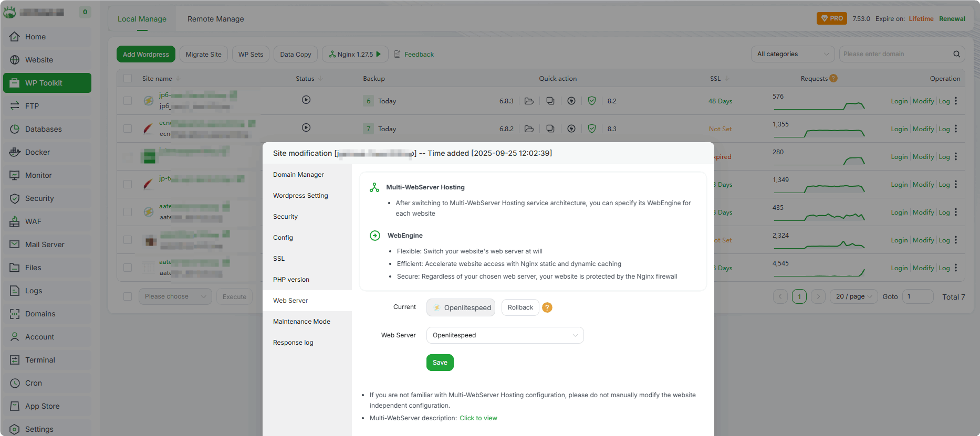980x436 pixels.
Task: Open the Click to view description link
Action: (478, 418)
